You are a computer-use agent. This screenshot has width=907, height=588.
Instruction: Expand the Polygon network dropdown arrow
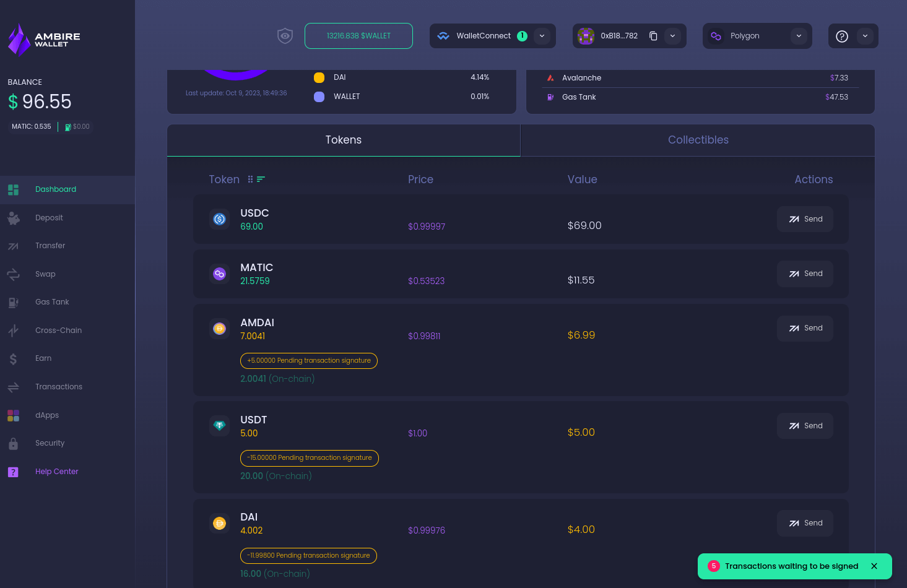799,36
